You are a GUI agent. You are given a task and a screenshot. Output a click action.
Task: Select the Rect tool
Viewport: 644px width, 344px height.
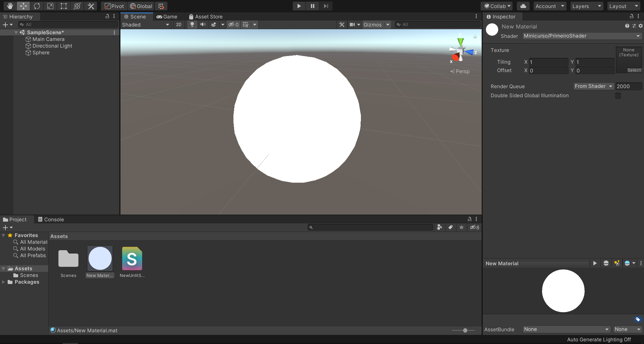point(64,6)
